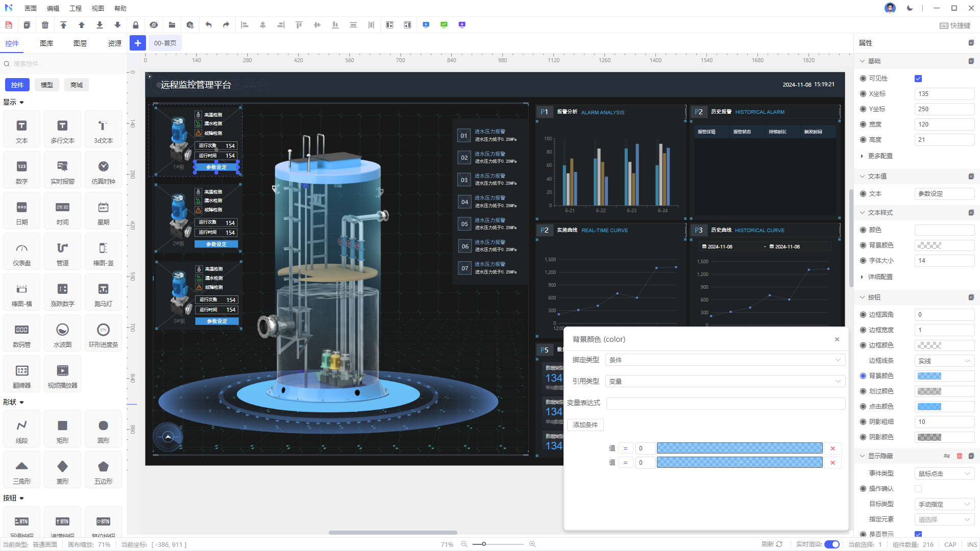
Task: Click the purple download monitor icon
Action: pos(462,25)
